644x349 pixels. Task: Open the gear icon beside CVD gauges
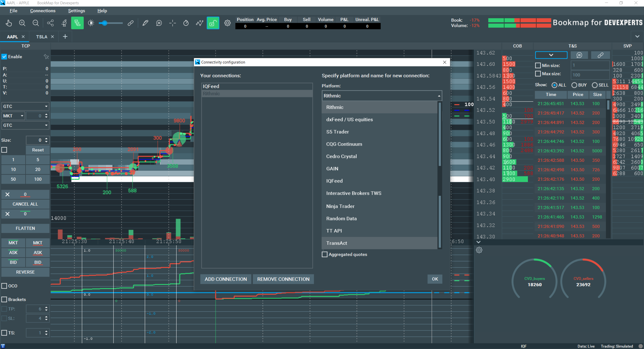click(x=479, y=250)
